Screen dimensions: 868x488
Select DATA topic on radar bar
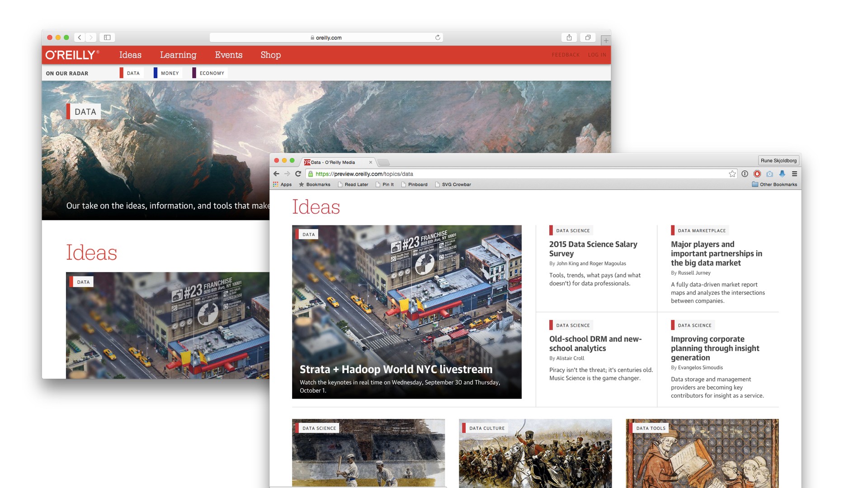click(131, 73)
